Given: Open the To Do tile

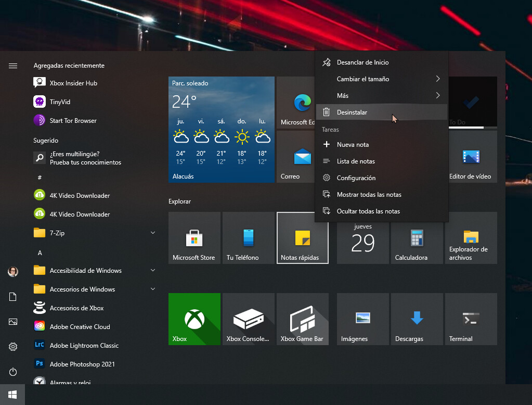Looking at the screenshot, I should (x=473, y=103).
